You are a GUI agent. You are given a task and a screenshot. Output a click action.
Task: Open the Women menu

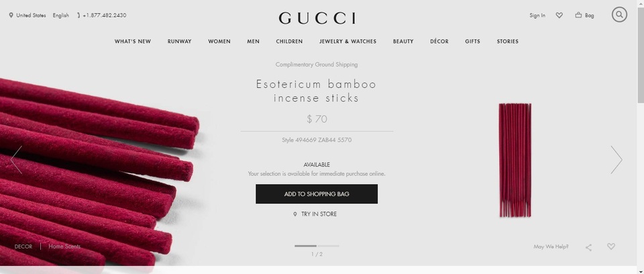coord(219,41)
